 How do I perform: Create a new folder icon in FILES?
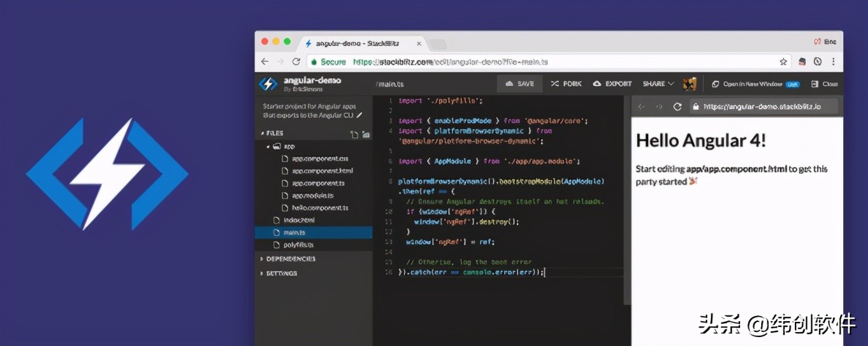coord(366,134)
